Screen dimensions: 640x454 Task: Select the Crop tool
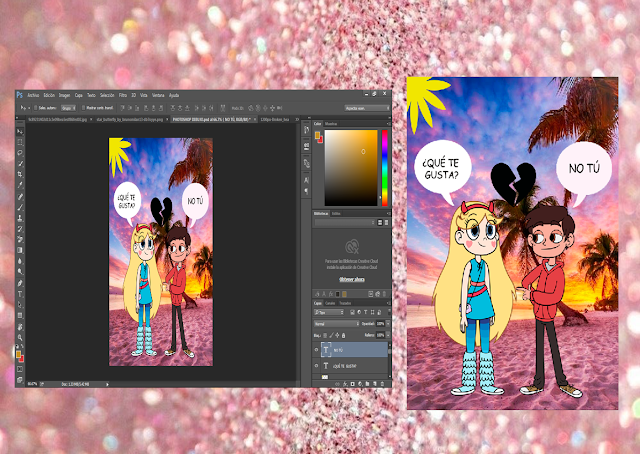click(x=20, y=174)
